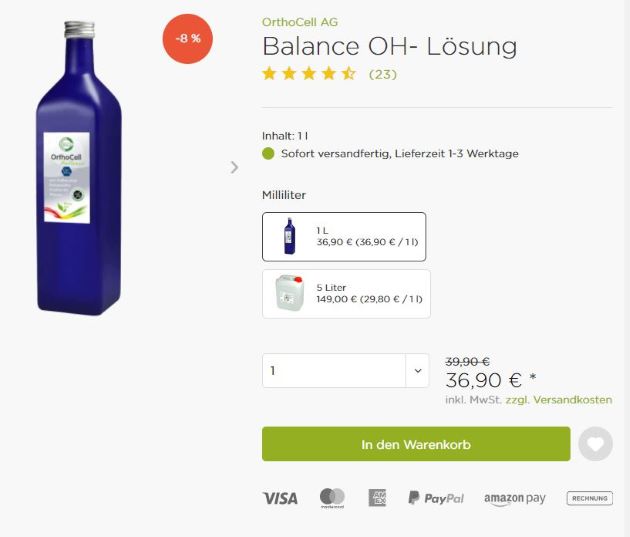
Task: Add product with In den Warenkorb button
Action: pos(415,444)
